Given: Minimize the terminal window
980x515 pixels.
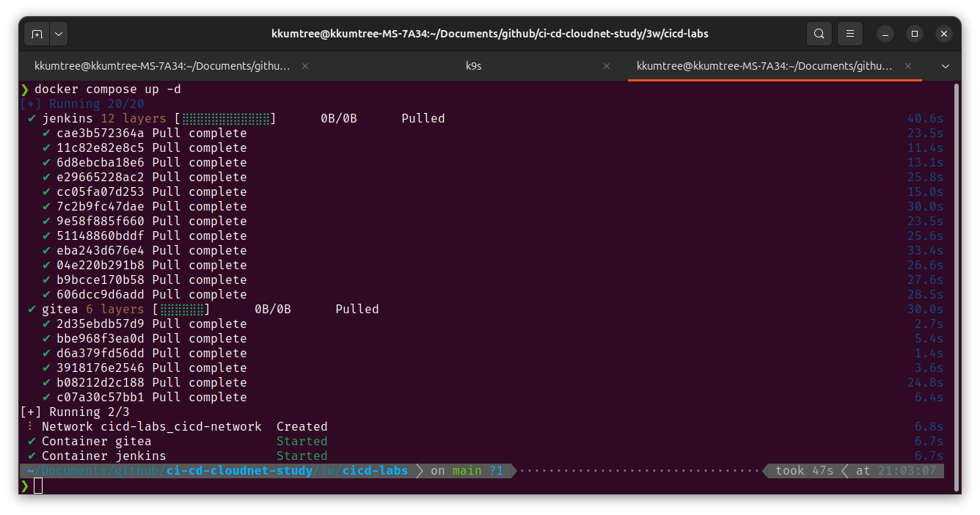Looking at the screenshot, I should point(885,34).
